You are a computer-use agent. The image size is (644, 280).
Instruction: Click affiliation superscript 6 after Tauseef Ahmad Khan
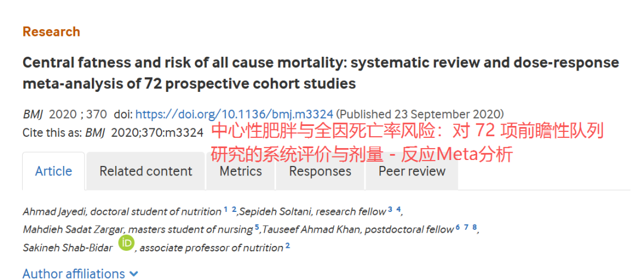pos(458,227)
